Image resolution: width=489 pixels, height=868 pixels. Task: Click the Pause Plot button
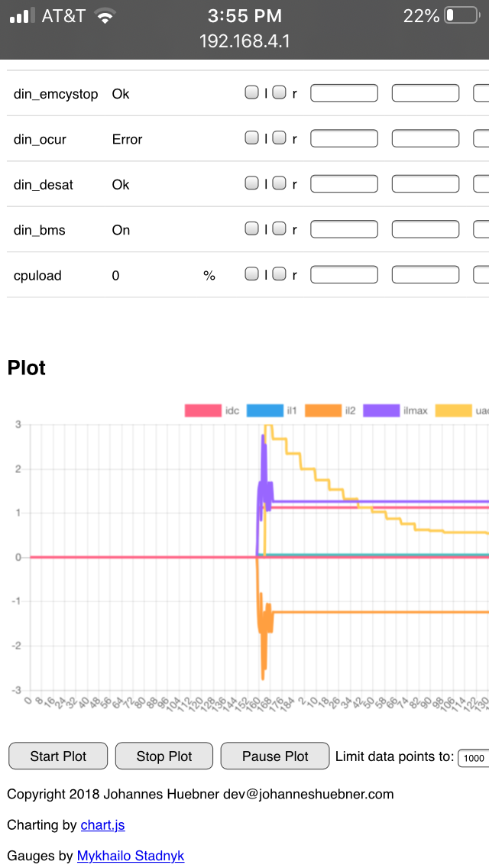[275, 756]
